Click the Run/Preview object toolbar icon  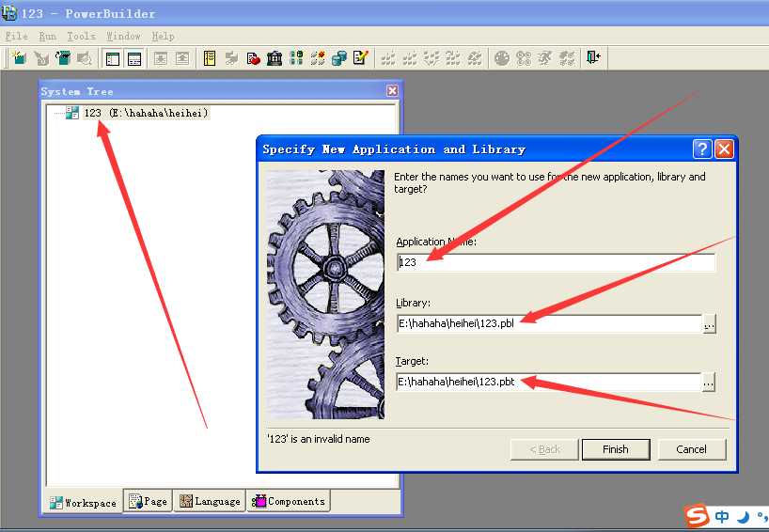(85, 58)
